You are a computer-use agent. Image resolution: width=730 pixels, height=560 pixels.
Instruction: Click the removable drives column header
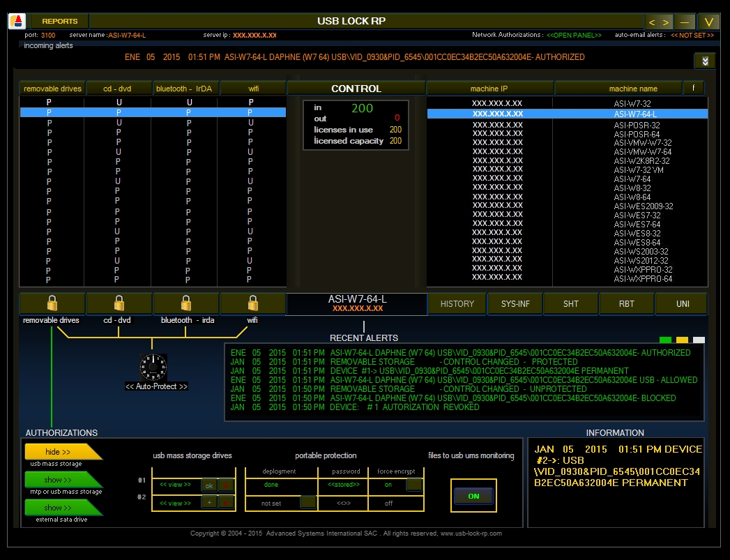click(x=52, y=89)
